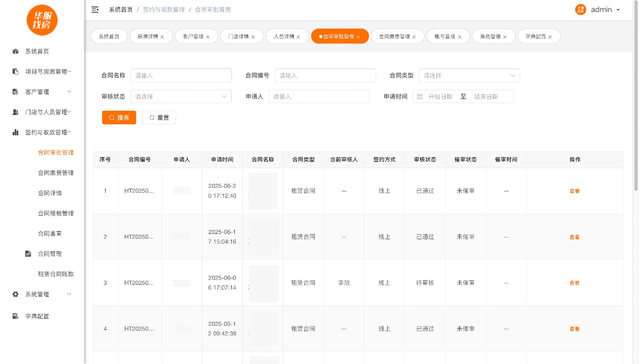Screen dimensions: 639x364
Task: Open the 合同类型 dropdown
Action: point(469,75)
